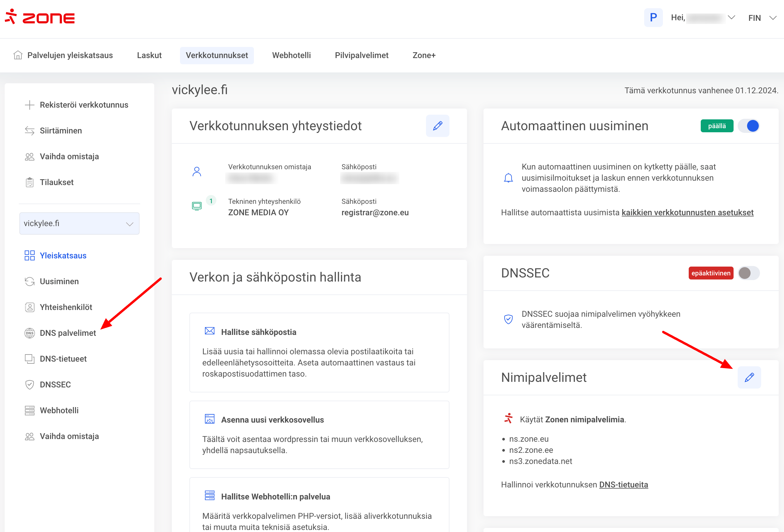Click the Hallitse sähköpostia envelope icon
This screenshot has width=784, height=532.
[210, 331]
